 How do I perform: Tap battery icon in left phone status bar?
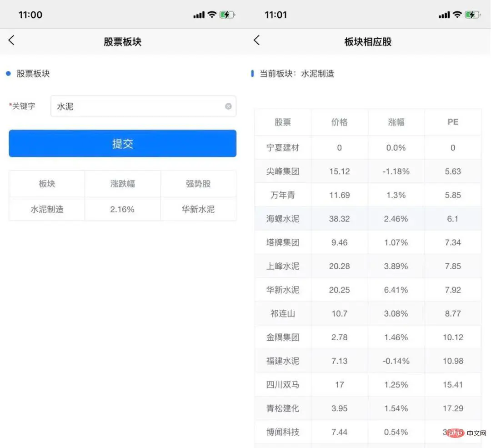pos(227,15)
